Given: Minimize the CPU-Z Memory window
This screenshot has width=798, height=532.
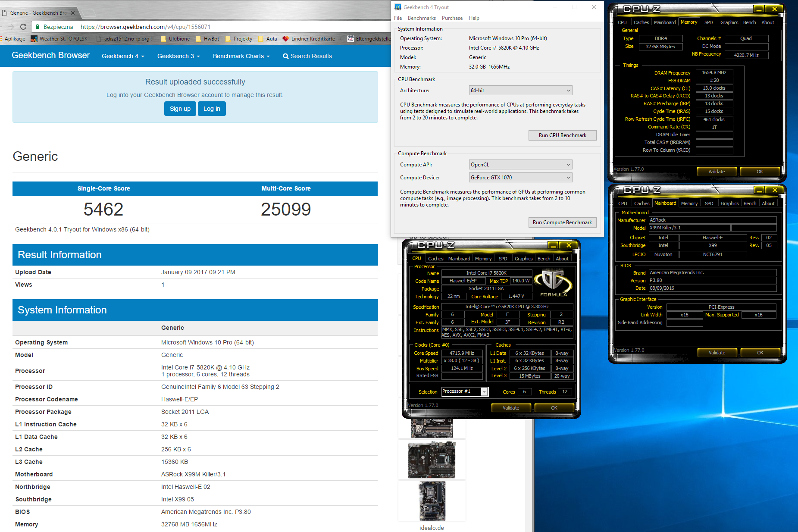Looking at the screenshot, I should tap(759, 9).
